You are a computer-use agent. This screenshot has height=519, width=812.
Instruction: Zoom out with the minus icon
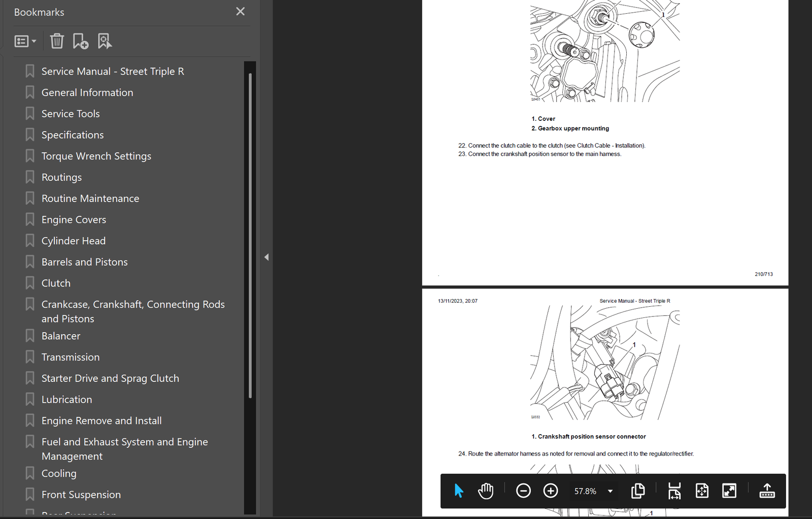click(523, 491)
